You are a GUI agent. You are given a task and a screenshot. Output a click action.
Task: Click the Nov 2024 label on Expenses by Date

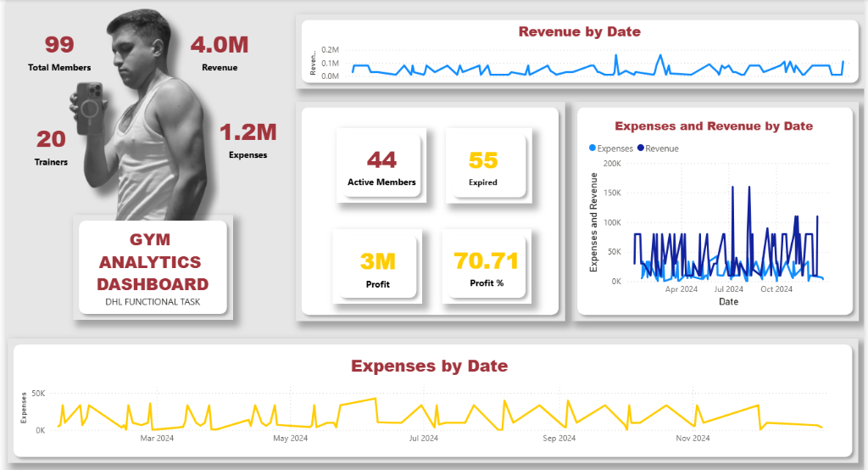tap(693, 438)
